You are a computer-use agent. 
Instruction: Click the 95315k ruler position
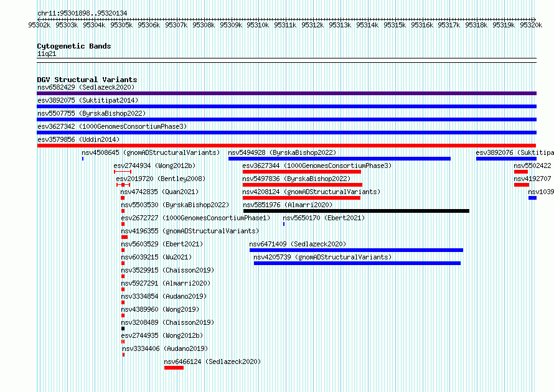point(395,25)
